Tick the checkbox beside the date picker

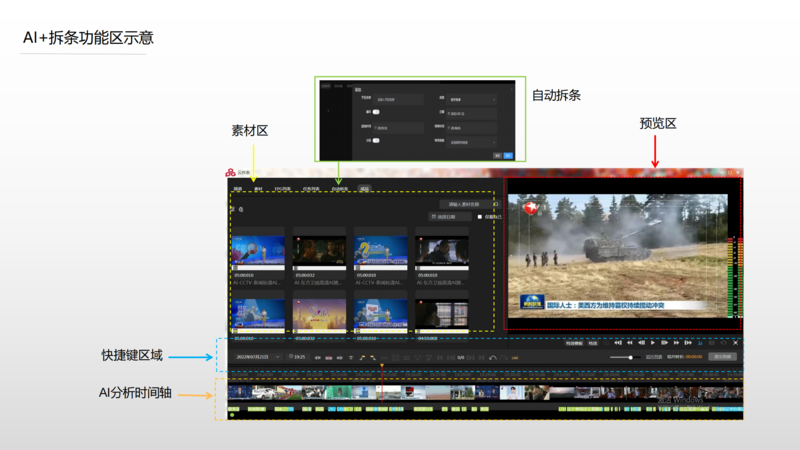480,216
